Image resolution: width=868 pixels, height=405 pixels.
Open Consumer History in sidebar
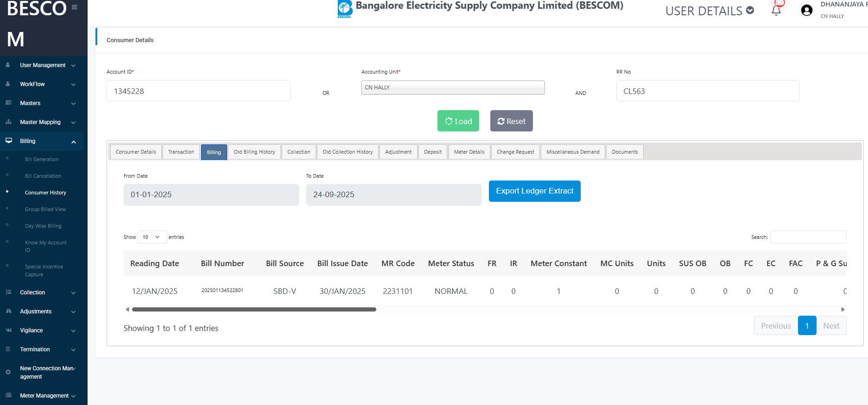click(45, 193)
